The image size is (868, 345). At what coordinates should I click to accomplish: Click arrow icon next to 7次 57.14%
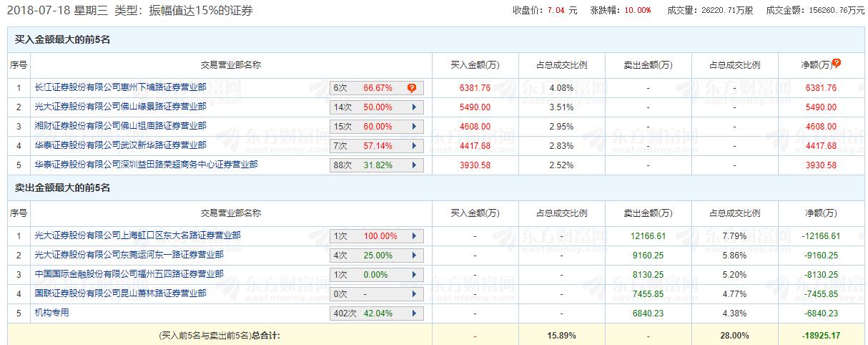pos(413,146)
